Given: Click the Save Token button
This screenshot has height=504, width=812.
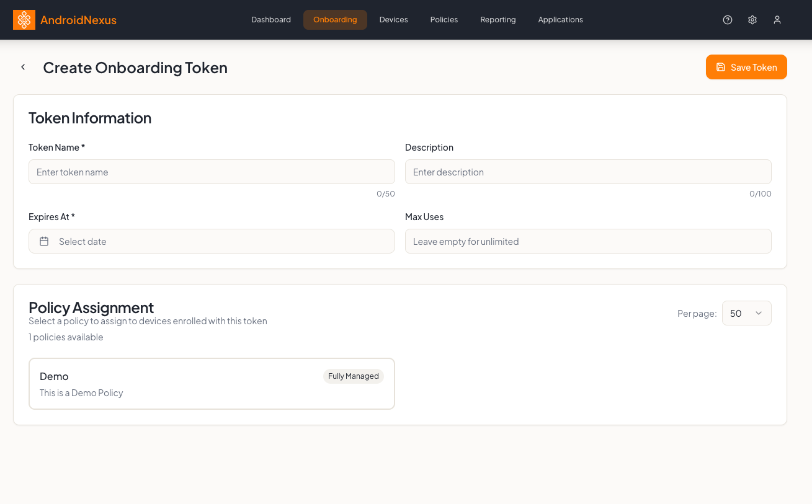Looking at the screenshot, I should coord(746,67).
